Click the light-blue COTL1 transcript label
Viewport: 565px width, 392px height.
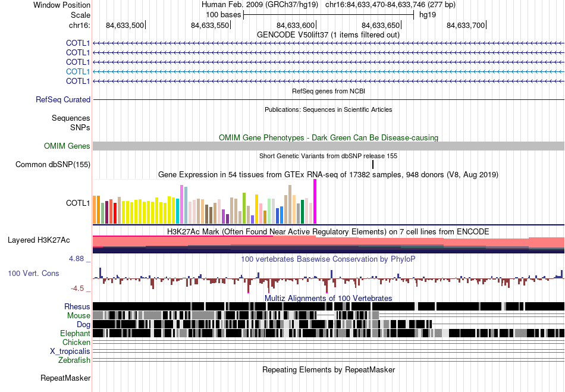(78, 72)
